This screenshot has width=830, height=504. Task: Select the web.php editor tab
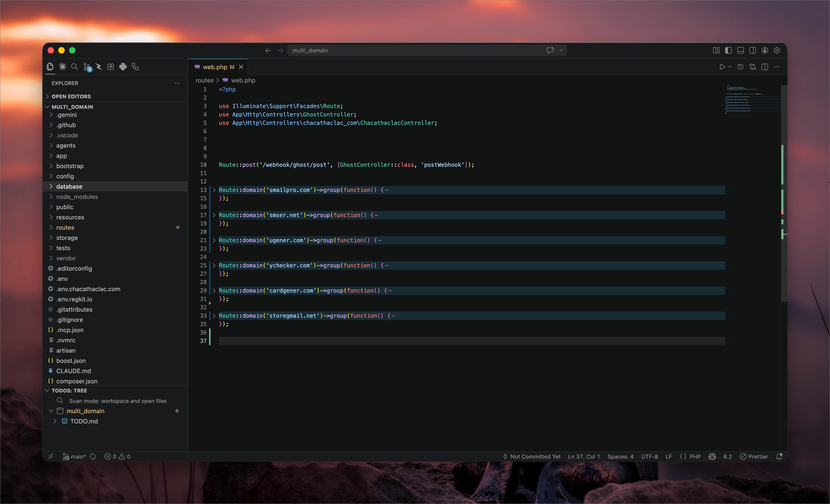pos(215,67)
